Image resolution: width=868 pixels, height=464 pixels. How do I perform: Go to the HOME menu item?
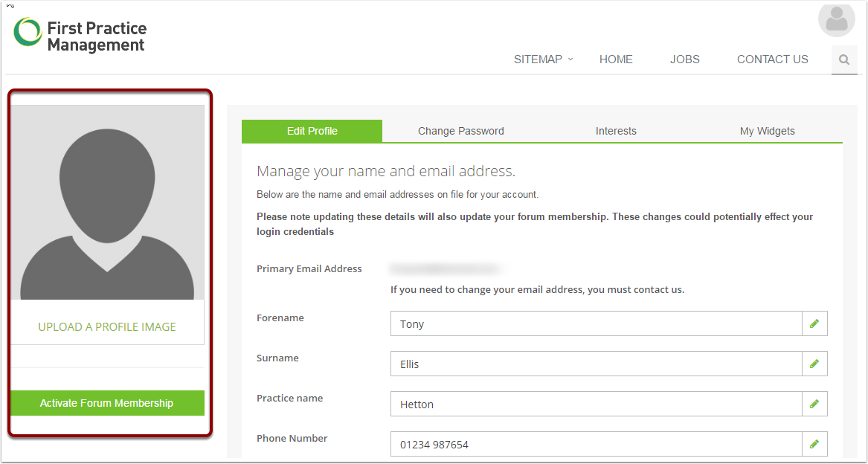pos(616,59)
